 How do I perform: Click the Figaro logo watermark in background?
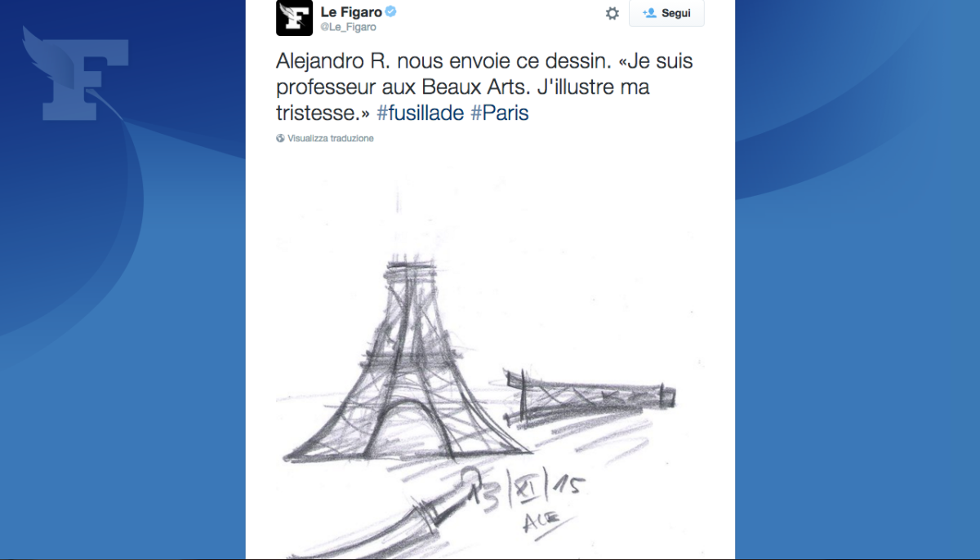click(75, 73)
